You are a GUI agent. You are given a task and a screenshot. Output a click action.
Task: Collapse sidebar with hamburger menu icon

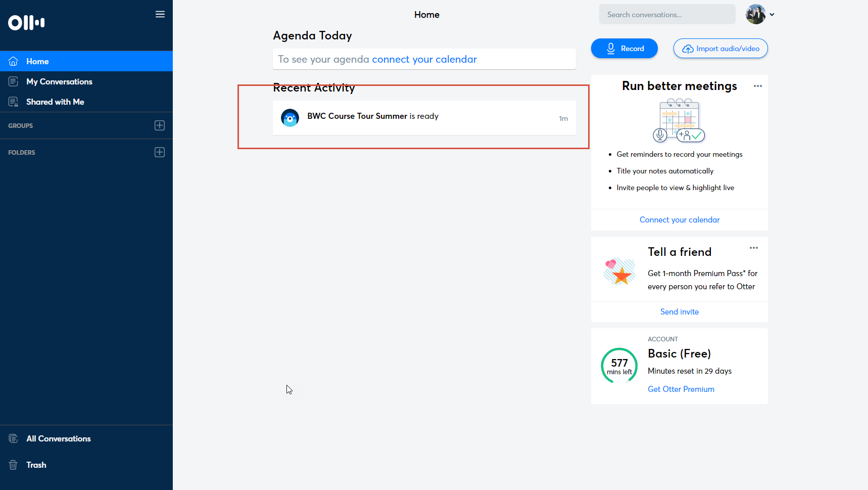click(x=160, y=14)
